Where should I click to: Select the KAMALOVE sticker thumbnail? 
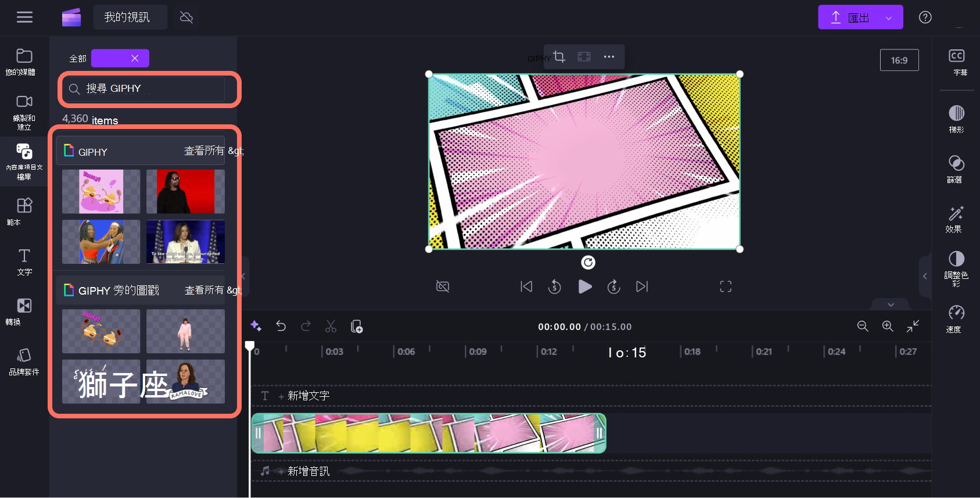pos(185,381)
